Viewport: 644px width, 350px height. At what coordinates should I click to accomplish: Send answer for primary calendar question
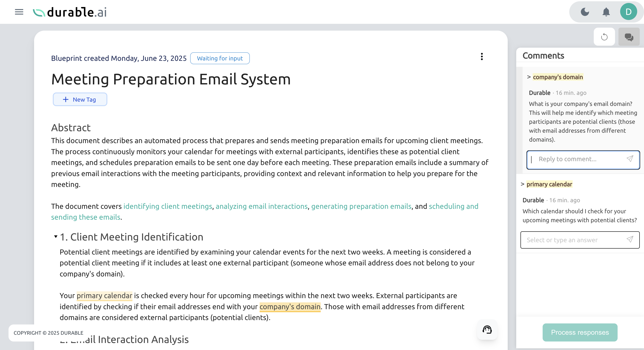point(630,240)
